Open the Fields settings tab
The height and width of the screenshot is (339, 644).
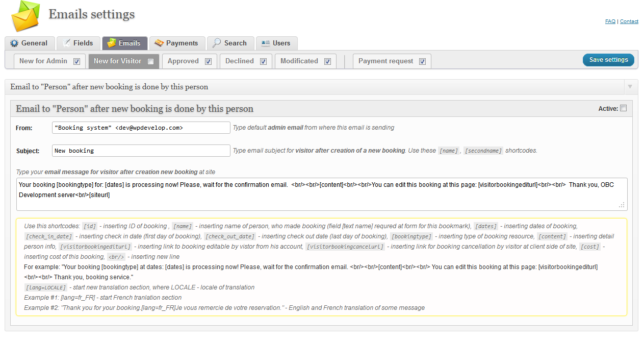coord(78,43)
